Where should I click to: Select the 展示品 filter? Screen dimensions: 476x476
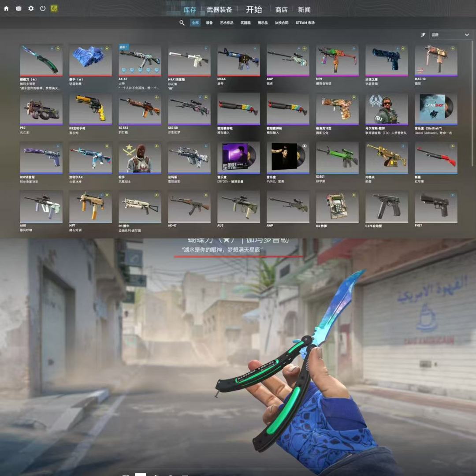point(263,23)
